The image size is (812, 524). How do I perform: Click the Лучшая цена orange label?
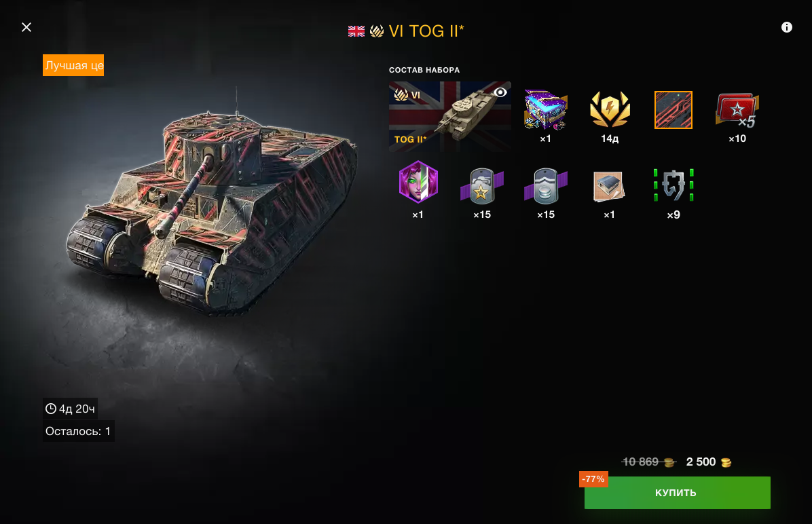click(x=73, y=65)
